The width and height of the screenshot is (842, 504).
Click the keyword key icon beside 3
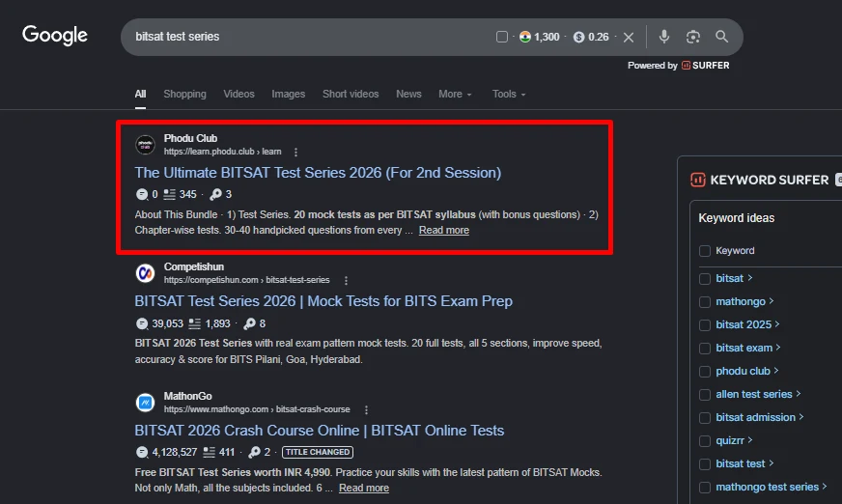pyautogui.click(x=215, y=194)
